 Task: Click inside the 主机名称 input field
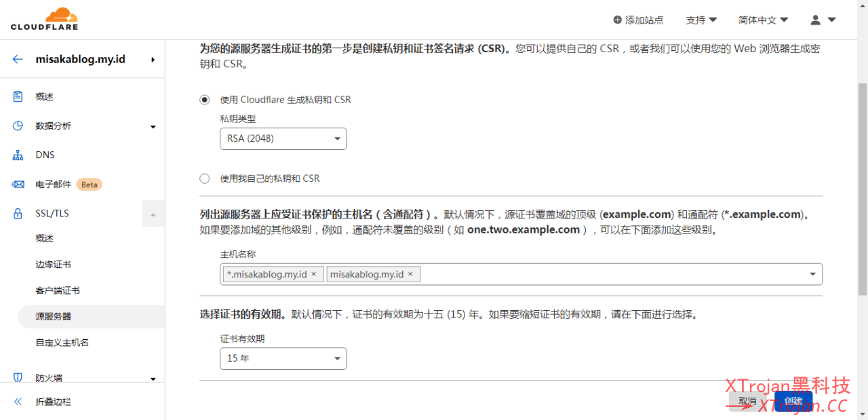point(610,274)
